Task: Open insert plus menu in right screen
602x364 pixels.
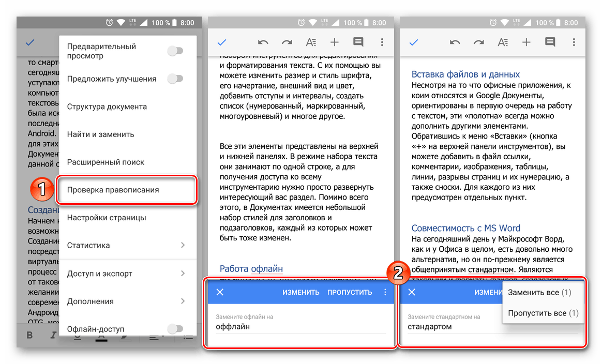Action: (526, 42)
